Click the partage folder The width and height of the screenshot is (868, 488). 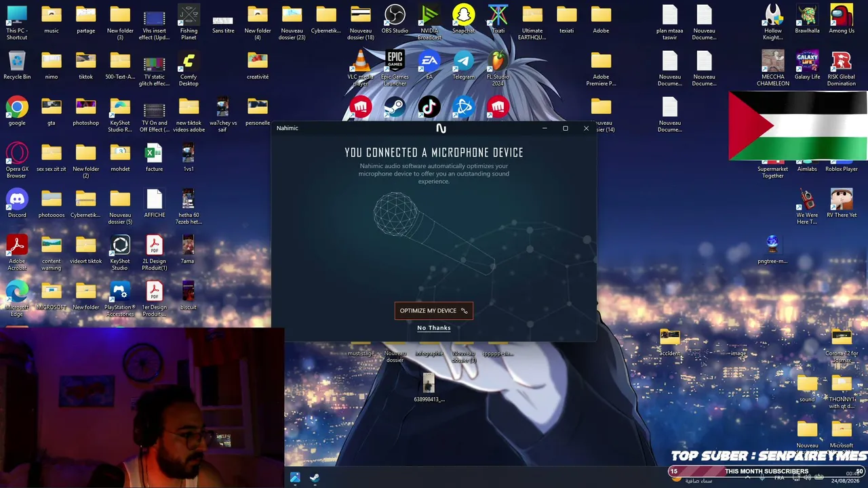pos(86,19)
